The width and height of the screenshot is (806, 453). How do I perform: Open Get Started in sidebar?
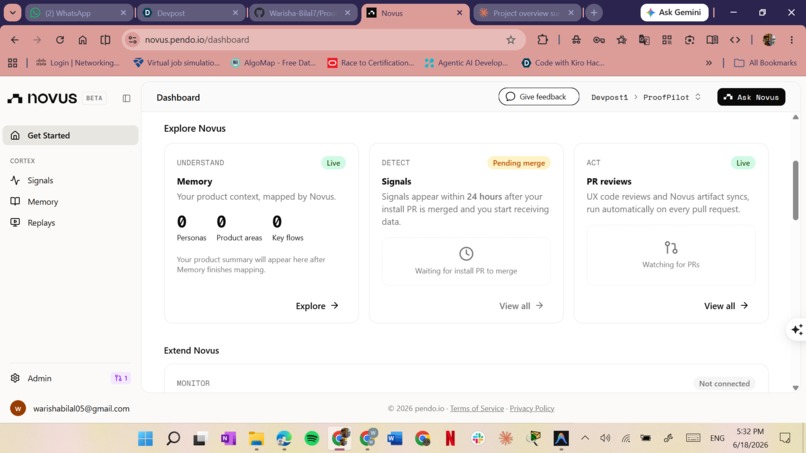tap(70, 135)
